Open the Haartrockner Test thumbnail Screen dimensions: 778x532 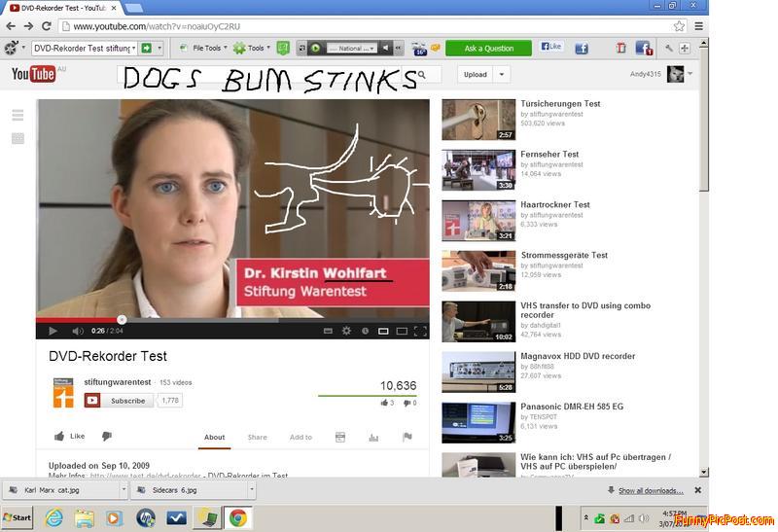click(x=478, y=221)
